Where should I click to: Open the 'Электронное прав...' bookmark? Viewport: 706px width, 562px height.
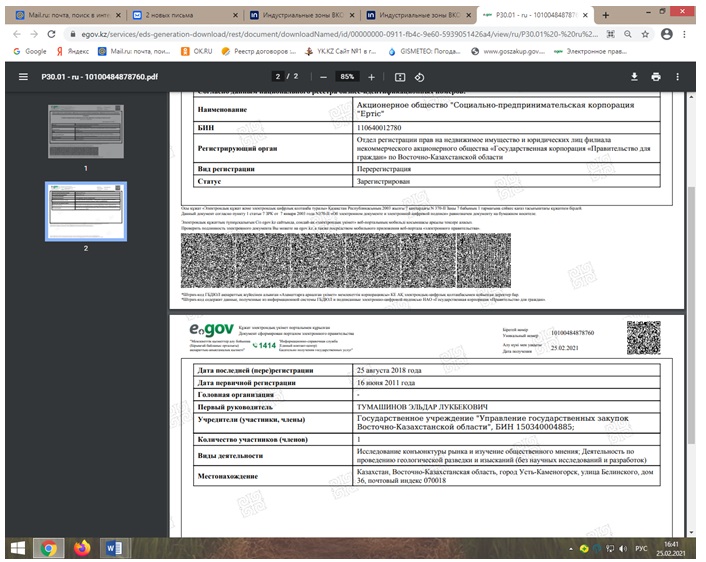(x=590, y=52)
